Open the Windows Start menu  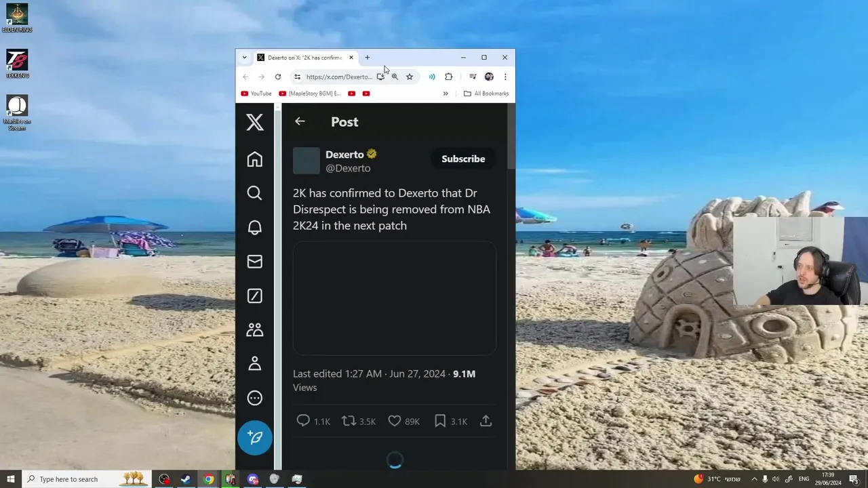[x=11, y=479]
